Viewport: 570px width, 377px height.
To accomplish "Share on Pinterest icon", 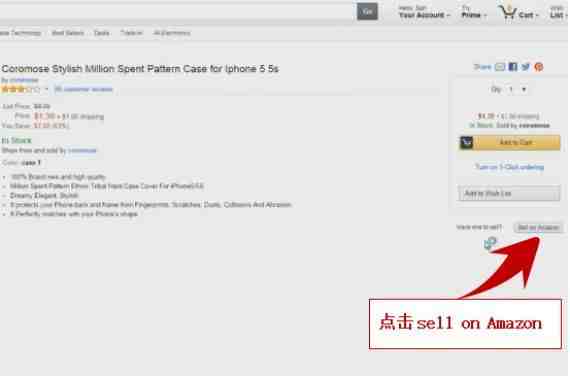I will click(x=539, y=67).
